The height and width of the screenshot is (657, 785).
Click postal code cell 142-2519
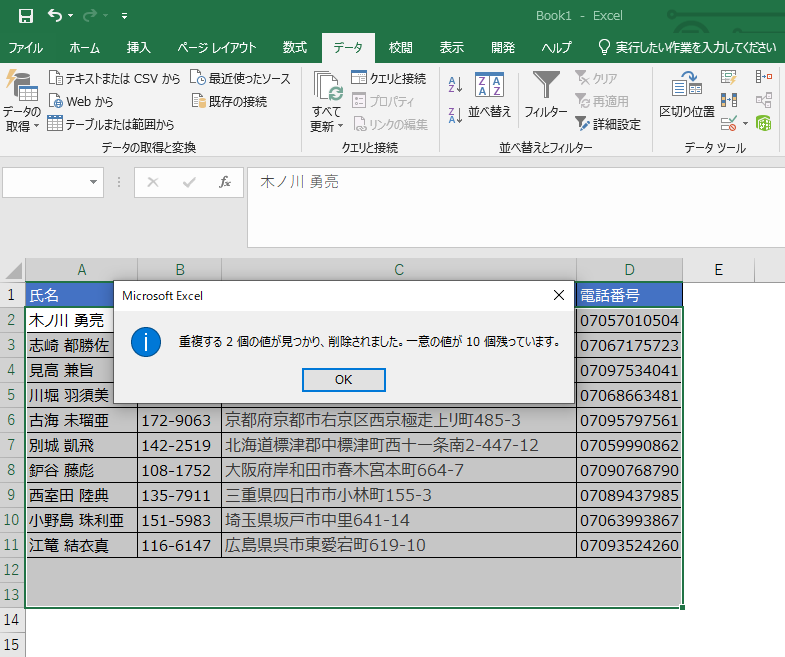(179, 445)
